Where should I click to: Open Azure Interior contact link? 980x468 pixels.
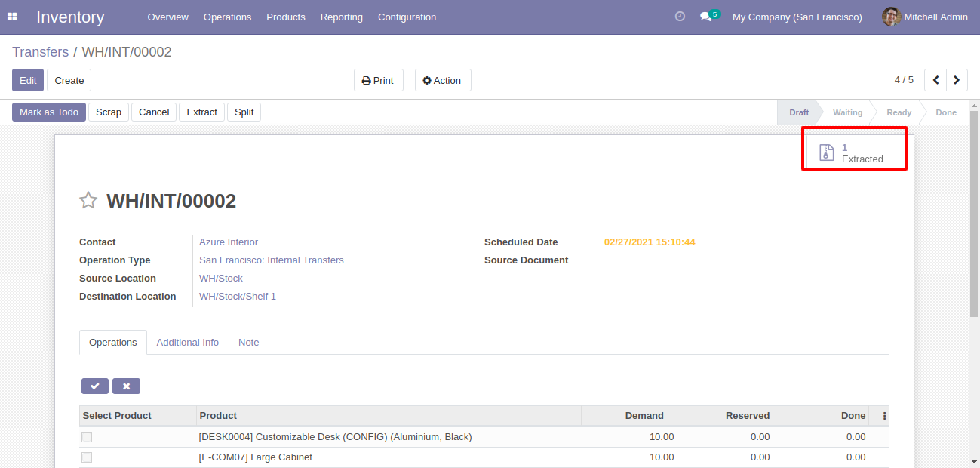tap(229, 242)
